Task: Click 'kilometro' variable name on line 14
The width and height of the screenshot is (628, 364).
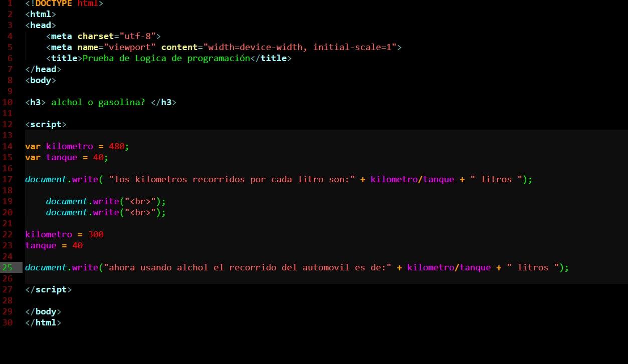Action: click(69, 146)
